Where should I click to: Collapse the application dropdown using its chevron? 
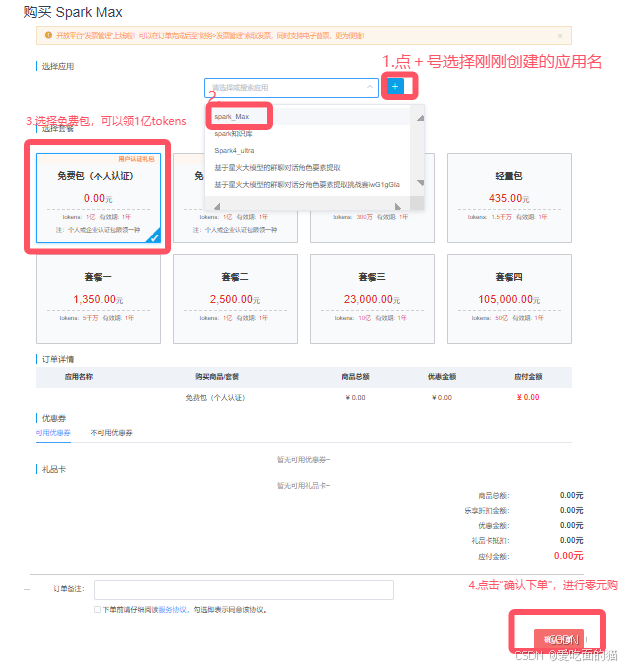click(x=370, y=87)
